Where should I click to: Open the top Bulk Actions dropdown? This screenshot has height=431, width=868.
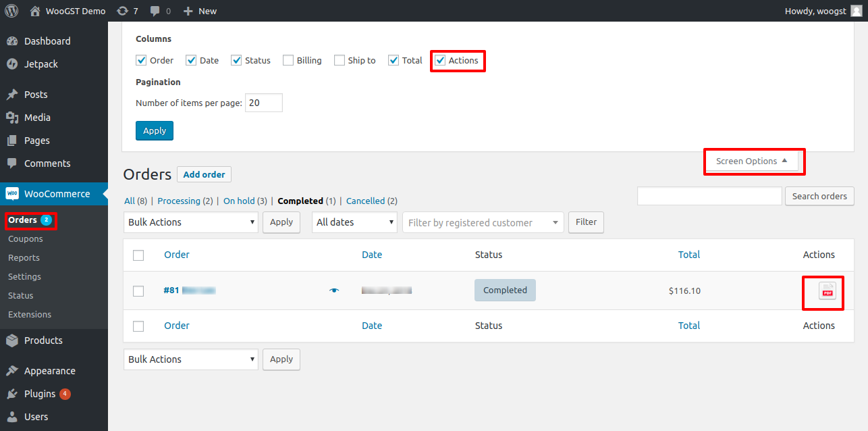tap(191, 222)
